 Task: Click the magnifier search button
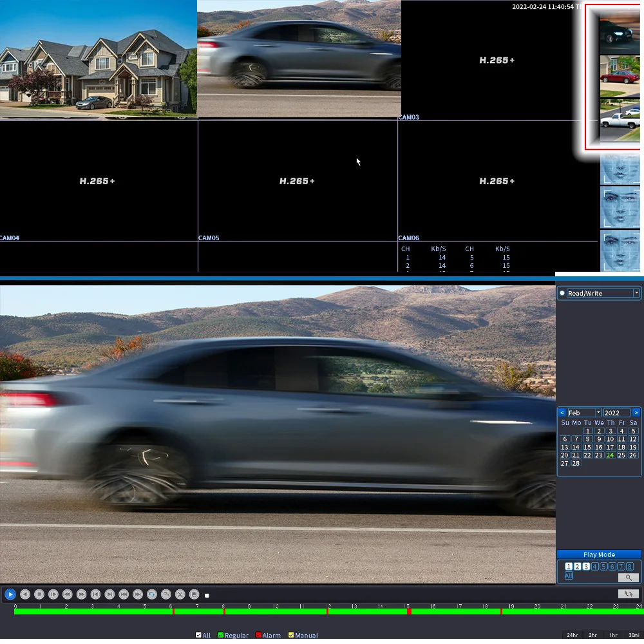click(629, 578)
